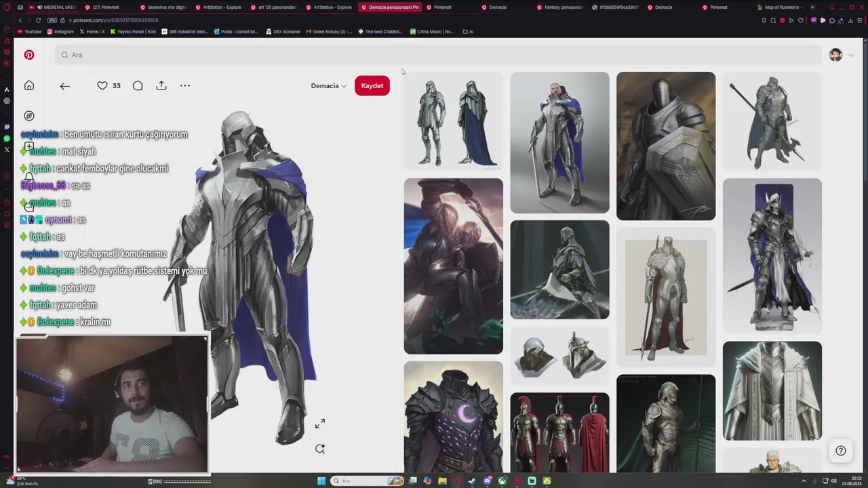Image resolution: width=868 pixels, height=488 pixels.
Task: Open the Twitch icon in Opera sidebar
Action: 7,127
